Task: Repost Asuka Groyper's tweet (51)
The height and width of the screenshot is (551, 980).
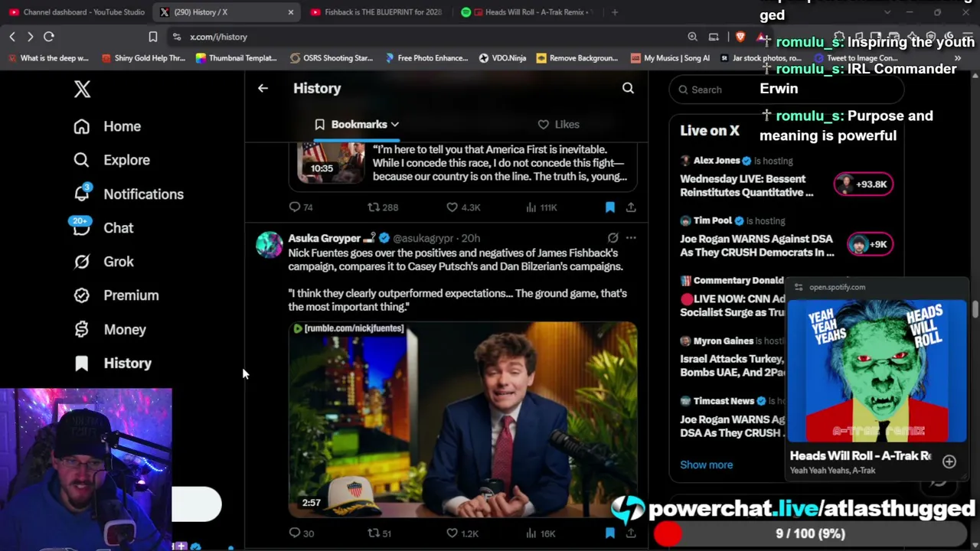Action: coord(380,533)
